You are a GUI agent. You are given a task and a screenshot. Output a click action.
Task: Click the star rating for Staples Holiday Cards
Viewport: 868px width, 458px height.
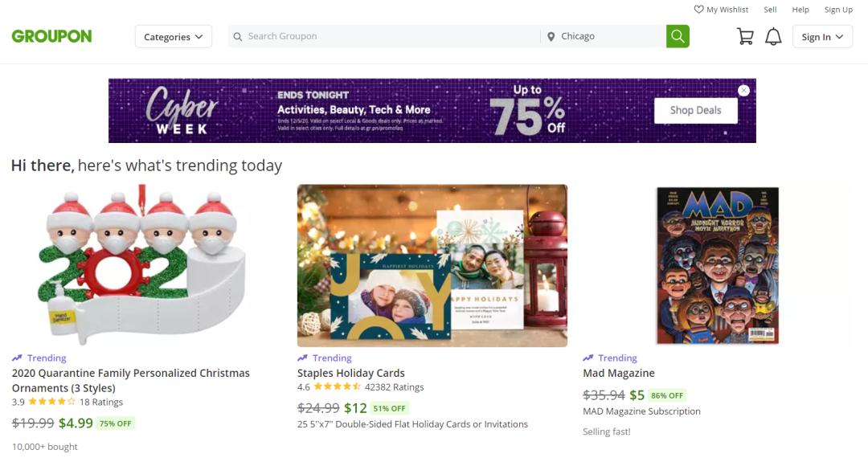pos(337,387)
